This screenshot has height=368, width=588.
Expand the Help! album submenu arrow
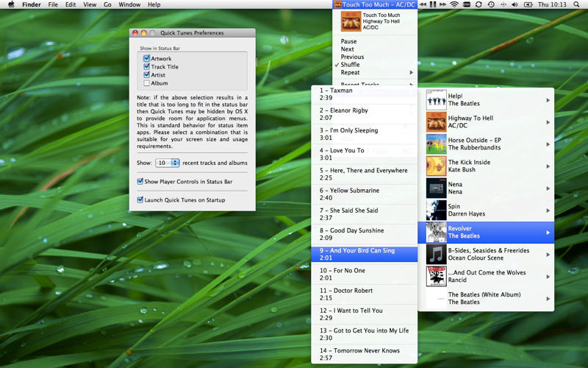point(548,100)
